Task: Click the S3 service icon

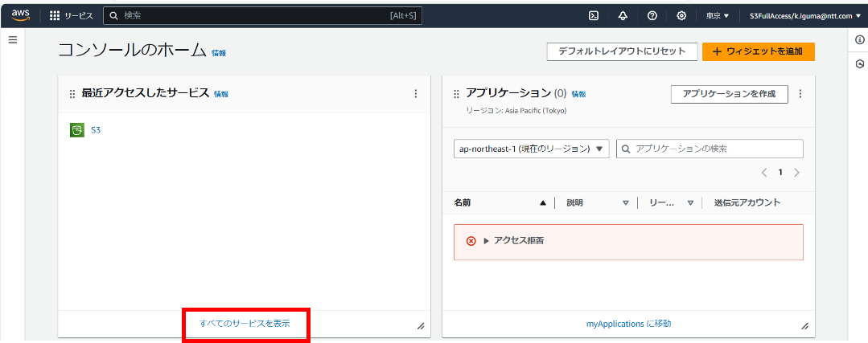Action: coord(77,130)
